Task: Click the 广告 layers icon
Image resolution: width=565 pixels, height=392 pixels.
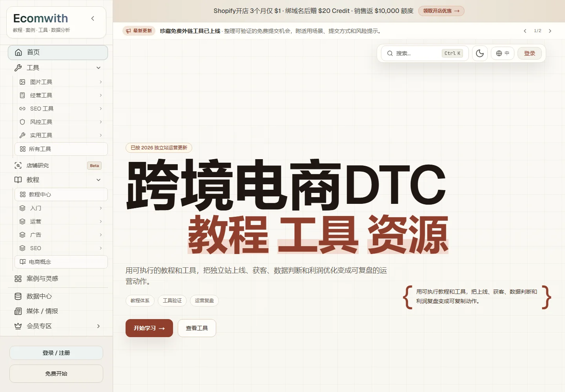Action: pos(22,235)
